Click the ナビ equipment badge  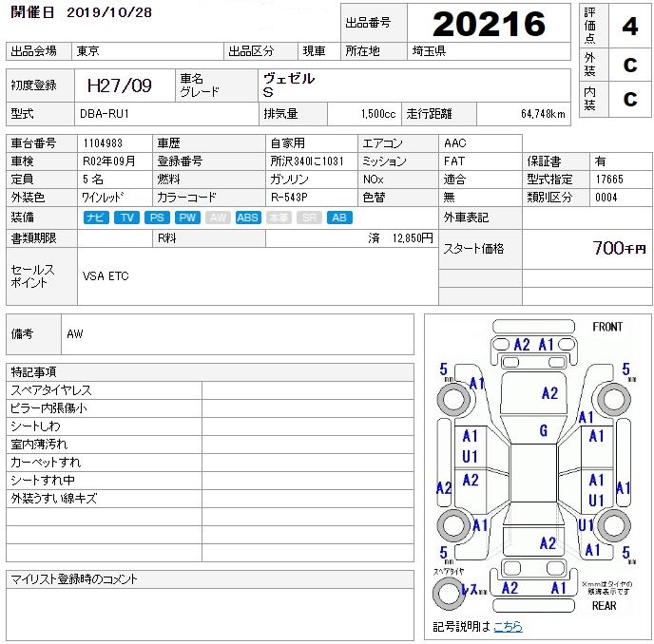click(96, 218)
